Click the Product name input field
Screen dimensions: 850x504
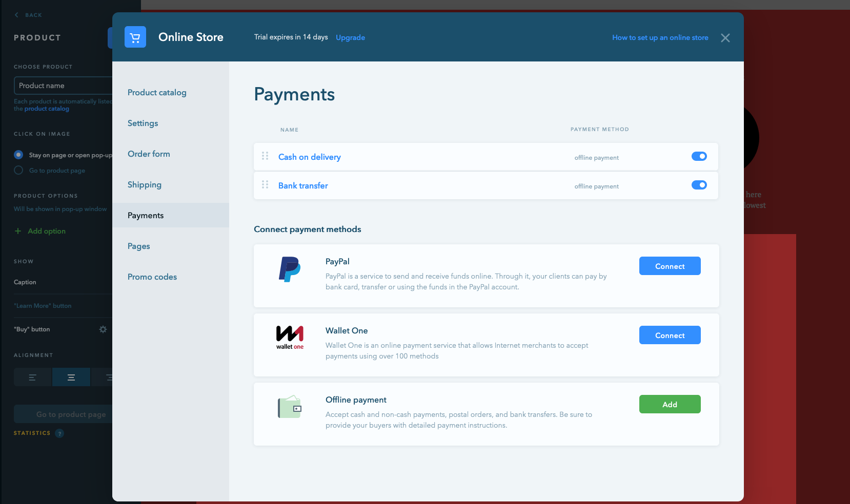63,86
